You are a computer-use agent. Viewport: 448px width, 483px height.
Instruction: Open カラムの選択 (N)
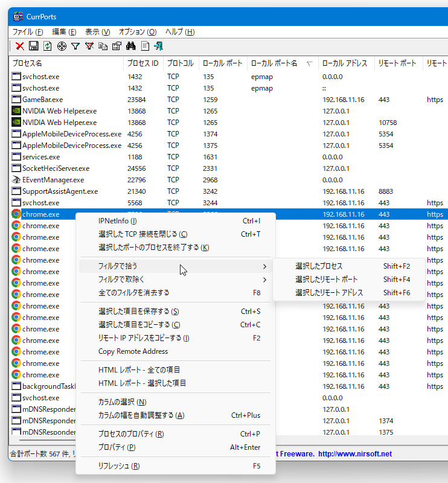pyautogui.click(x=176, y=402)
